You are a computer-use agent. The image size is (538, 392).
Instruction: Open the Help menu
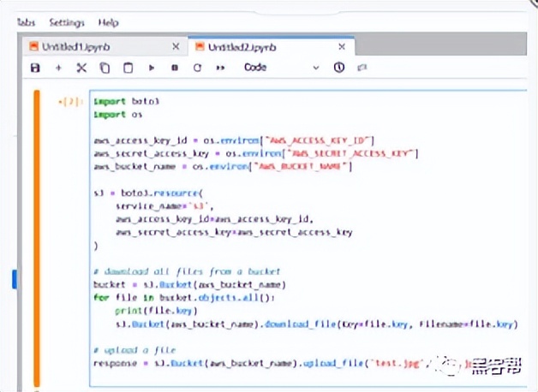click(x=108, y=22)
